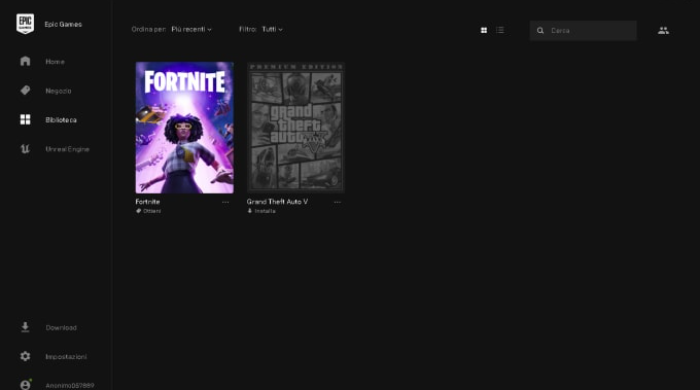This screenshot has height=390, width=700.
Task: Select the Biblioteca grid icon
Action: pos(25,120)
